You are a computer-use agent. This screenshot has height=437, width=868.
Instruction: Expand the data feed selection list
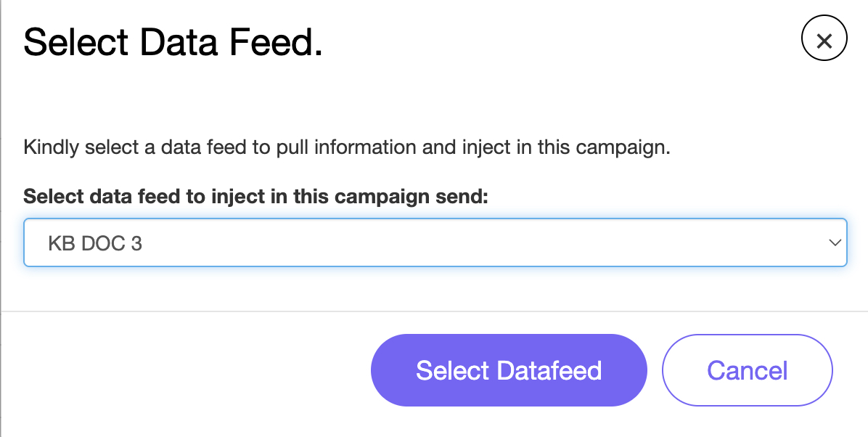435,242
